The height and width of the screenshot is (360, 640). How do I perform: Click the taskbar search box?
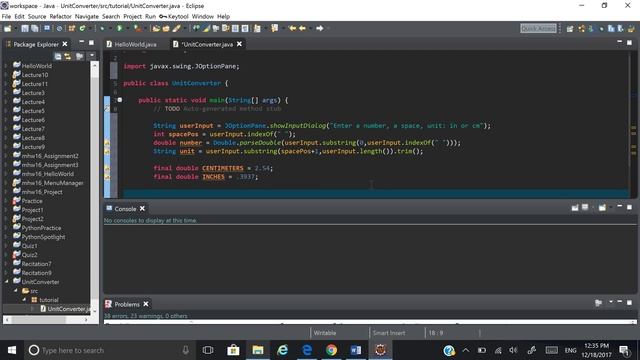(x=109, y=350)
